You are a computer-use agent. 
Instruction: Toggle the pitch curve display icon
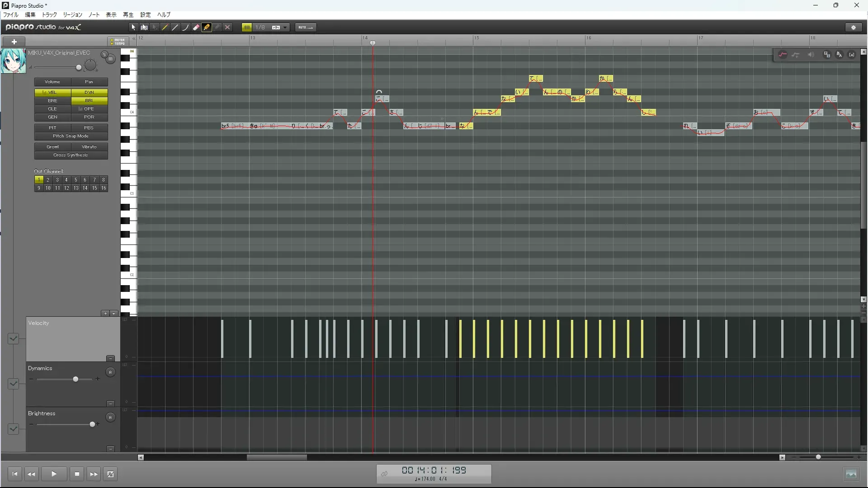[783, 55]
